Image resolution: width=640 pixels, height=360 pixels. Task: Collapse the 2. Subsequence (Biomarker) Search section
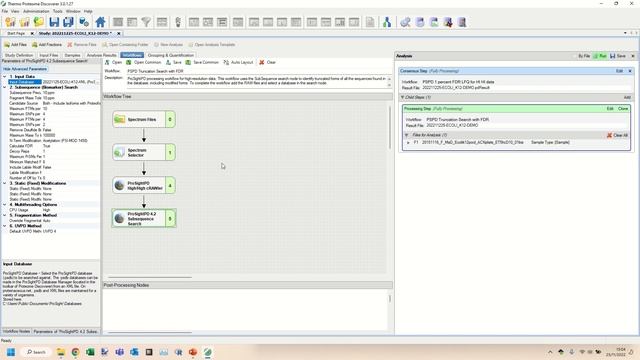pyautogui.click(x=5, y=87)
